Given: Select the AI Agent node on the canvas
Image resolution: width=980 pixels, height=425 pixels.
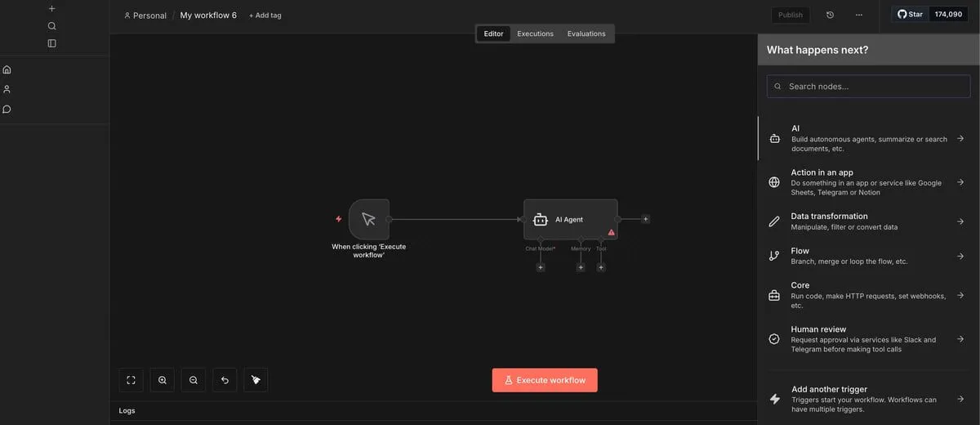Looking at the screenshot, I should click(570, 219).
